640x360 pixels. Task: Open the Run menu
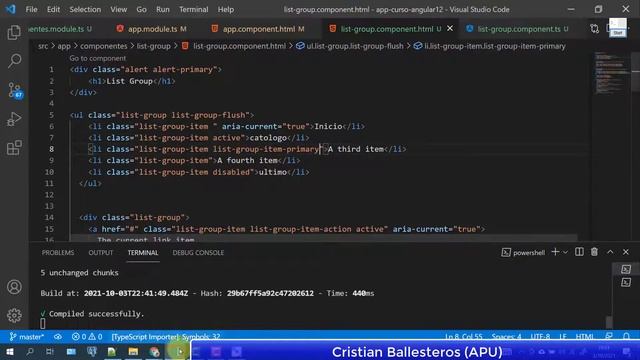point(162,9)
